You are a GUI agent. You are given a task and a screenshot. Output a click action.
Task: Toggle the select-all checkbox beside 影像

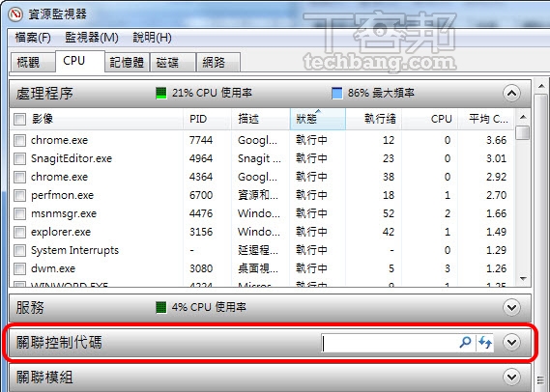tap(19, 119)
